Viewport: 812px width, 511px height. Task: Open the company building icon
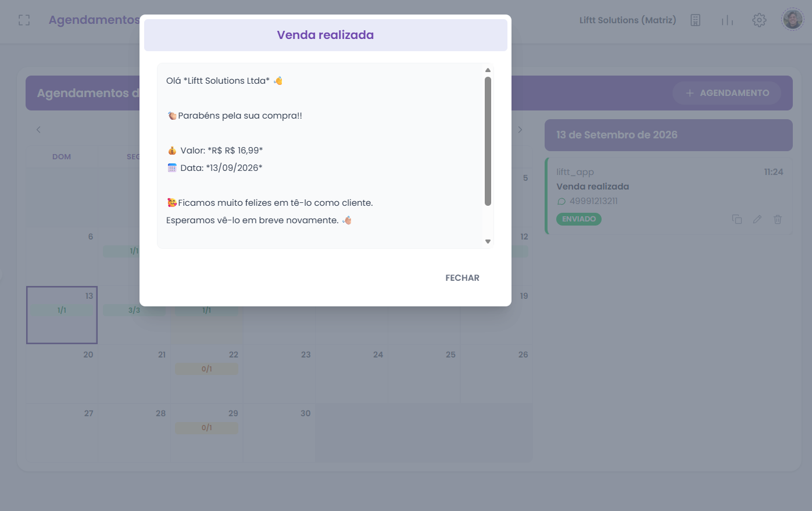pos(695,20)
